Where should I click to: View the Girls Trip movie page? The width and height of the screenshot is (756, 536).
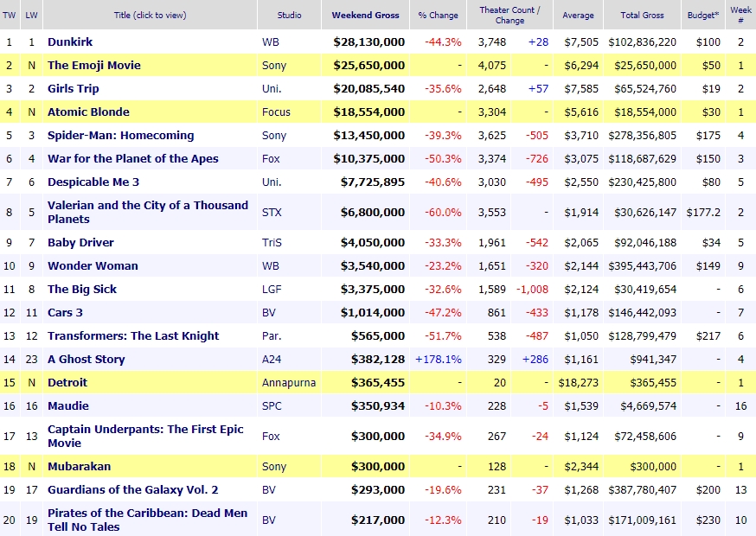74,89
